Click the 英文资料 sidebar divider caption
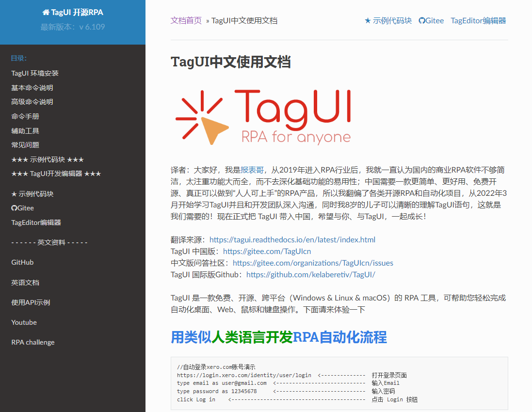 pyautogui.click(x=49, y=242)
